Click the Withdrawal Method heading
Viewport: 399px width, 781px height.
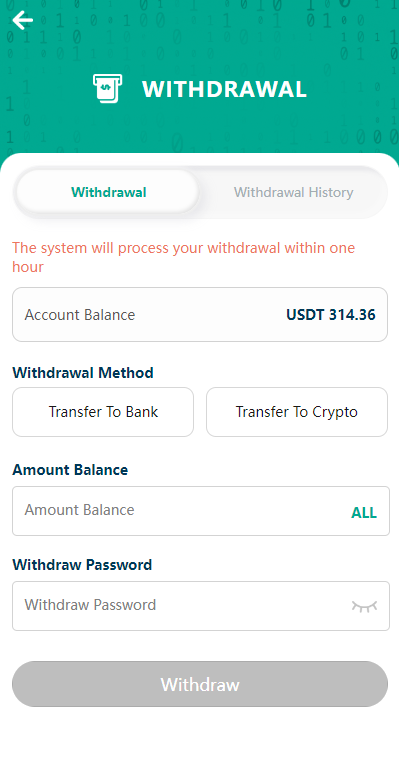pos(83,373)
